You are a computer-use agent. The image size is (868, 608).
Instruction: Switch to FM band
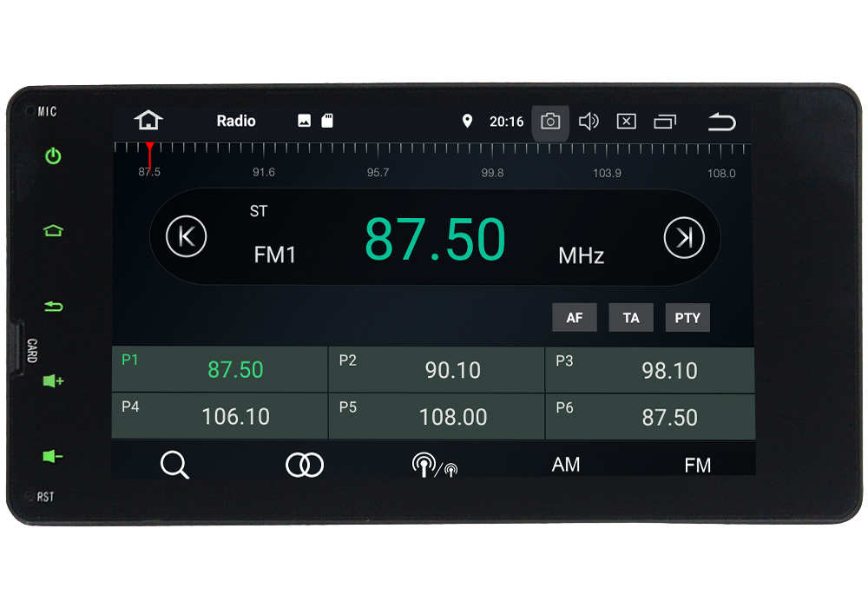coord(697,465)
